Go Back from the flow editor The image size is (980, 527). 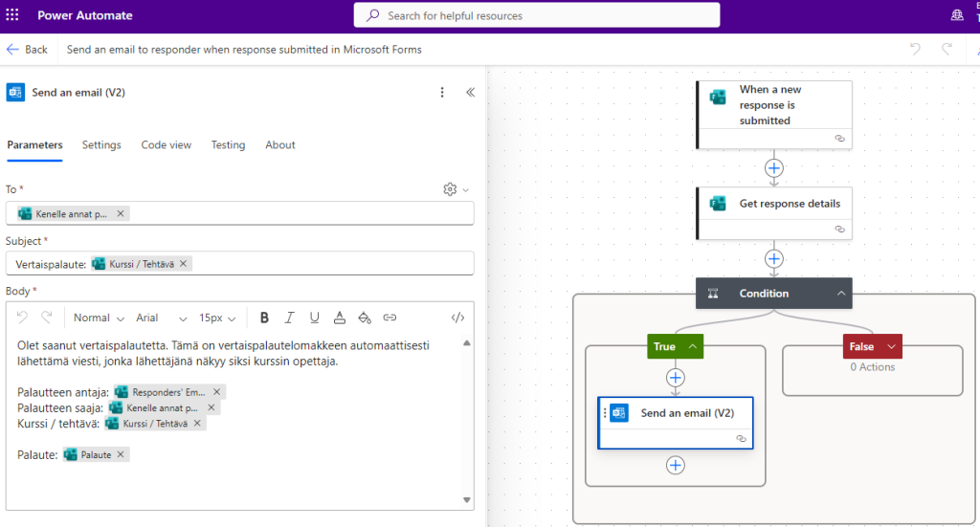pyautogui.click(x=27, y=49)
